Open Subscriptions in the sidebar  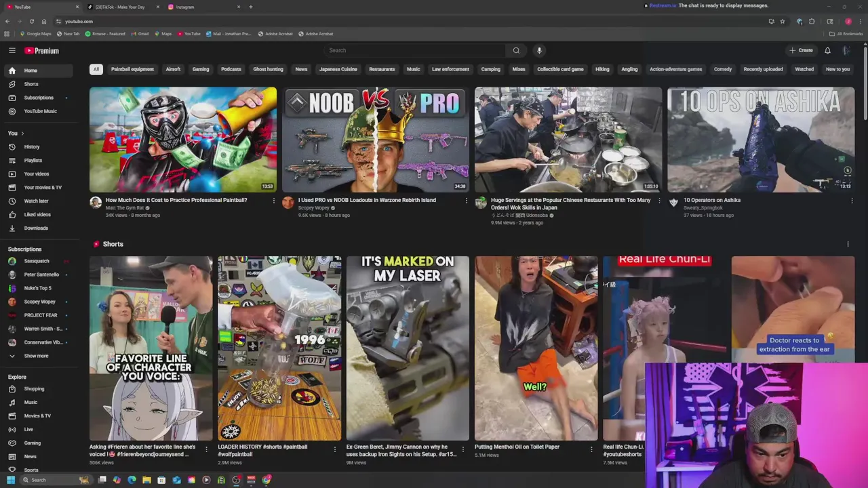pyautogui.click(x=39, y=98)
